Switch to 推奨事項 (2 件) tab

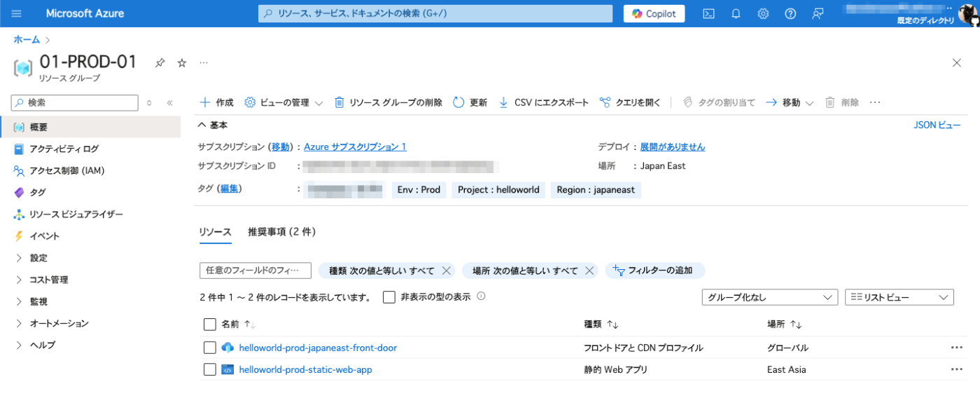(x=282, y=232)
